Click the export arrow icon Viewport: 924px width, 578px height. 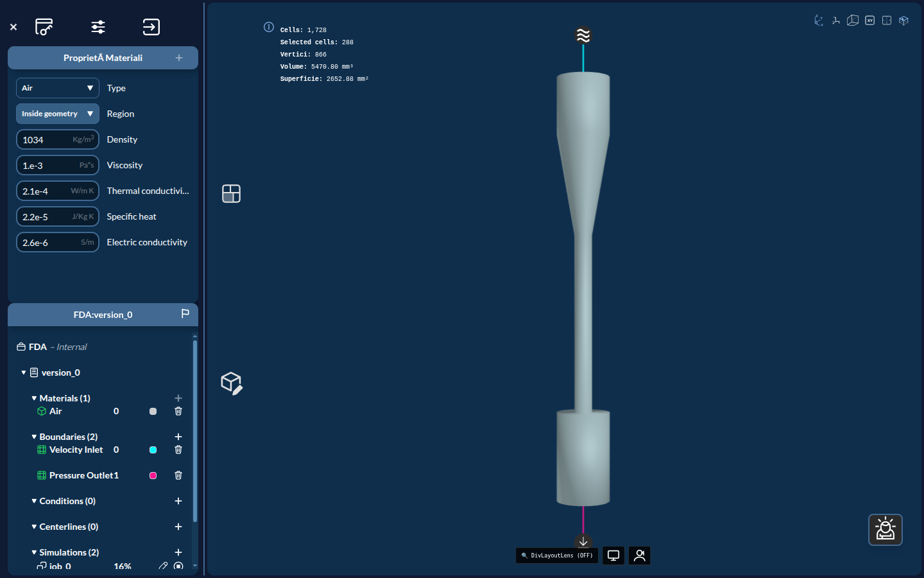(x=151, y=27)
